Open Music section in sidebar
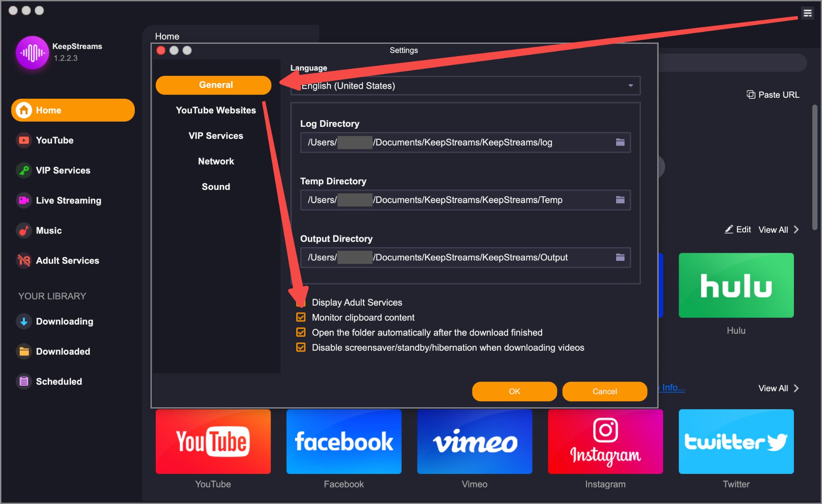Image resolution: width=822 pixels, height=504 pixels. pyautogui.click(x=49, y=231)
